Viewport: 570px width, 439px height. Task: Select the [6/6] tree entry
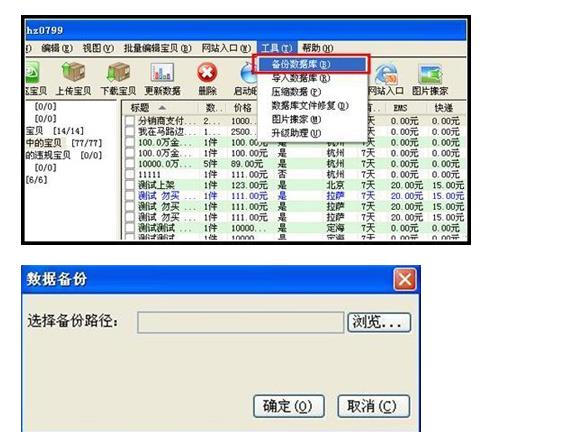coord(36,180)
